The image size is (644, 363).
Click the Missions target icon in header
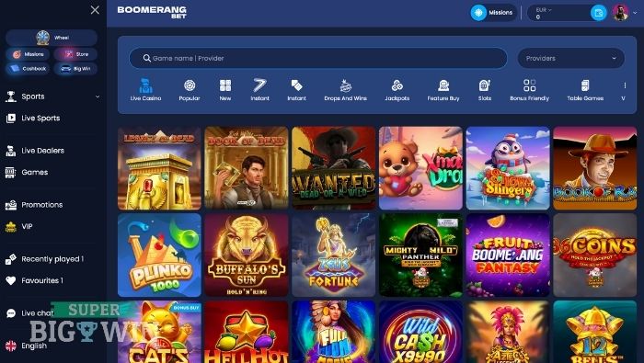point(478,13)
